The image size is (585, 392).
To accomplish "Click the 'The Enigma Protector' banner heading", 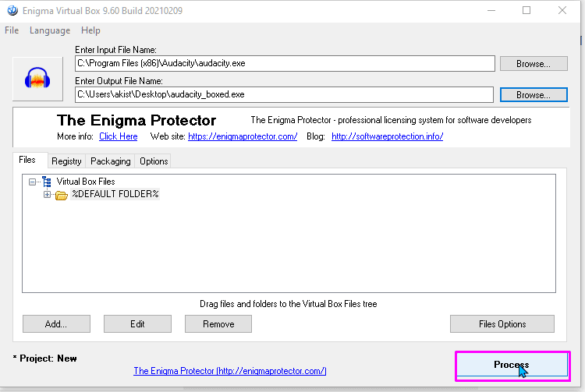I will click(136, 120).
